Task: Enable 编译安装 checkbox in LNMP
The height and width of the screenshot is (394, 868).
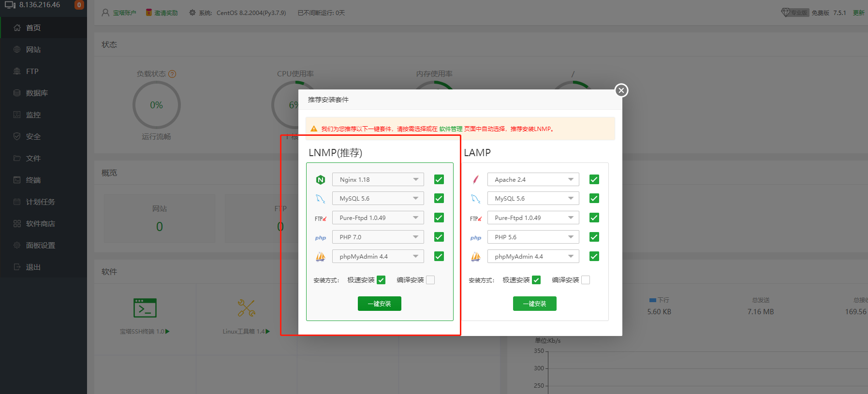Action: [x=430, y=280]
